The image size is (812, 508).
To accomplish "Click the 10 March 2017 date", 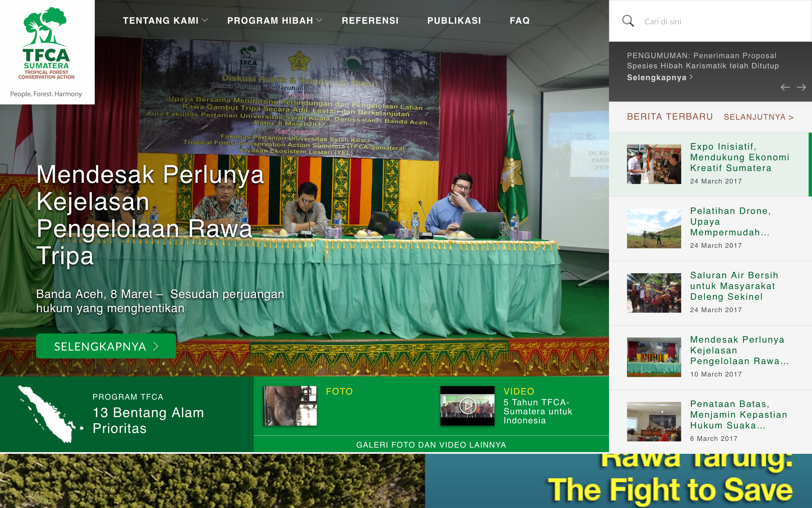I will pyautogui.click(x=716, y=374).
